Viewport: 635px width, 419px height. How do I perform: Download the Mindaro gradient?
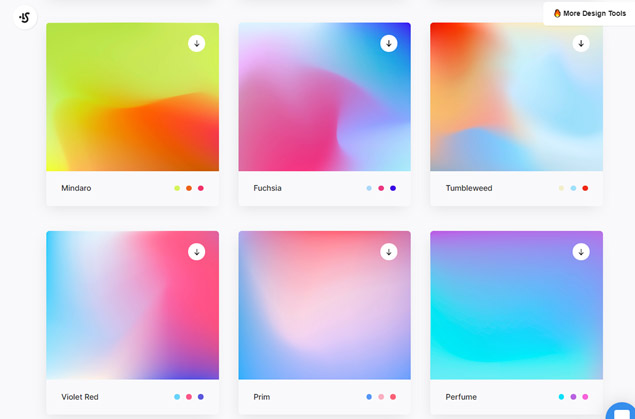coord(196,43)
